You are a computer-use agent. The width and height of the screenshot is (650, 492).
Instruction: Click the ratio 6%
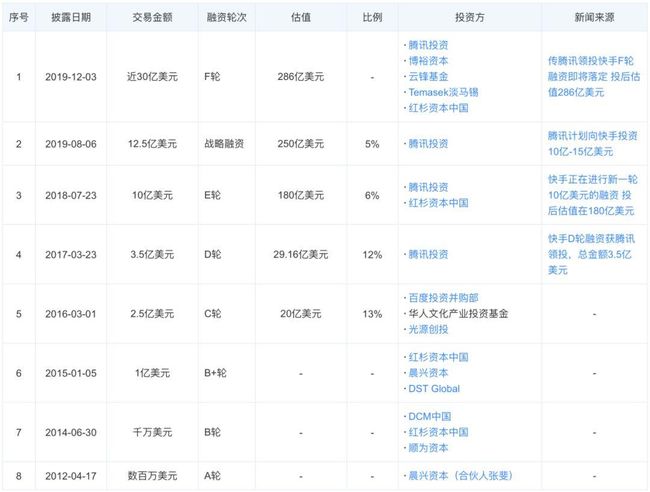(372, 196)
